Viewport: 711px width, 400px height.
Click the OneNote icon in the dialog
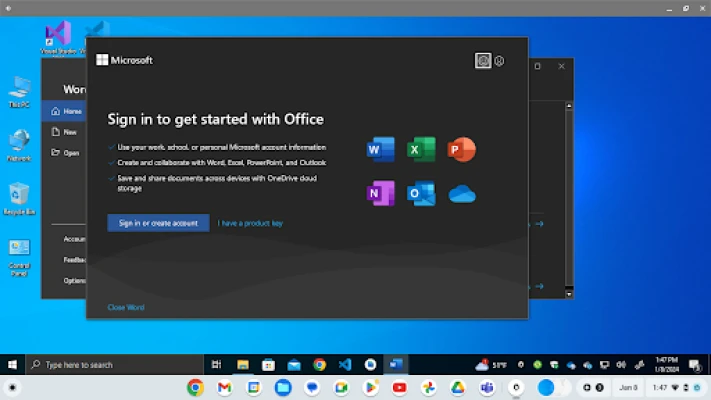pyautogui.click(x=380, y=193)
